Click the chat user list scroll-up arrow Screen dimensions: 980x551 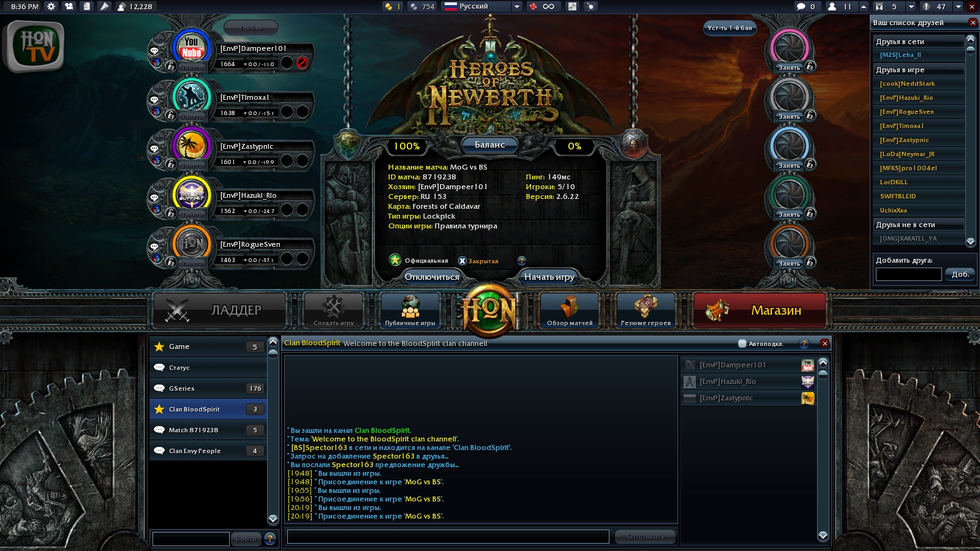coord(823,362)
